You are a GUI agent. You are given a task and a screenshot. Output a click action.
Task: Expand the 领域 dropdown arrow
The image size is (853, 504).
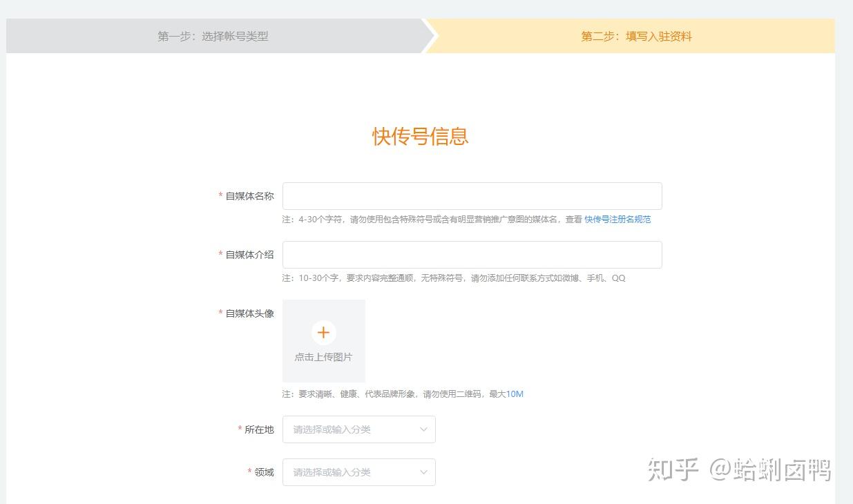(423, 472)
